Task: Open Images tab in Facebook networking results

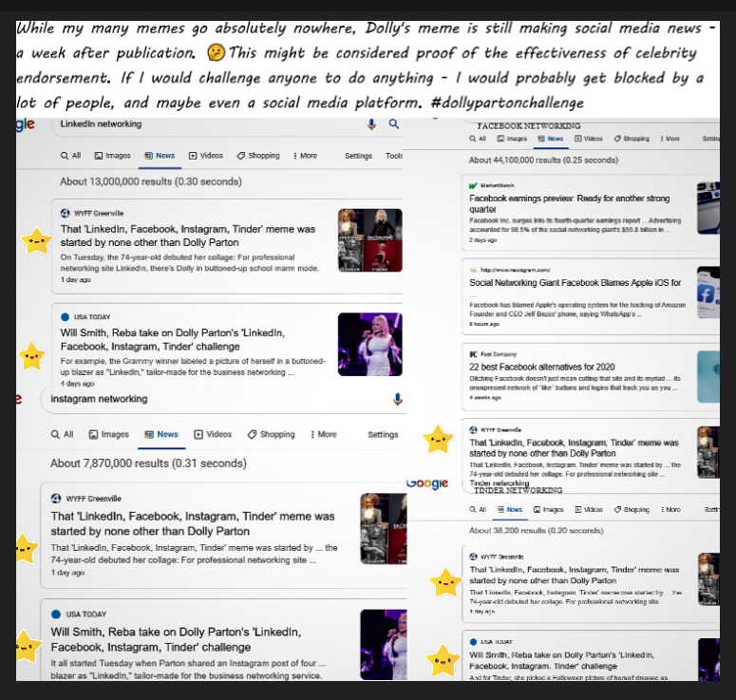Action: [x=512, y=139]
